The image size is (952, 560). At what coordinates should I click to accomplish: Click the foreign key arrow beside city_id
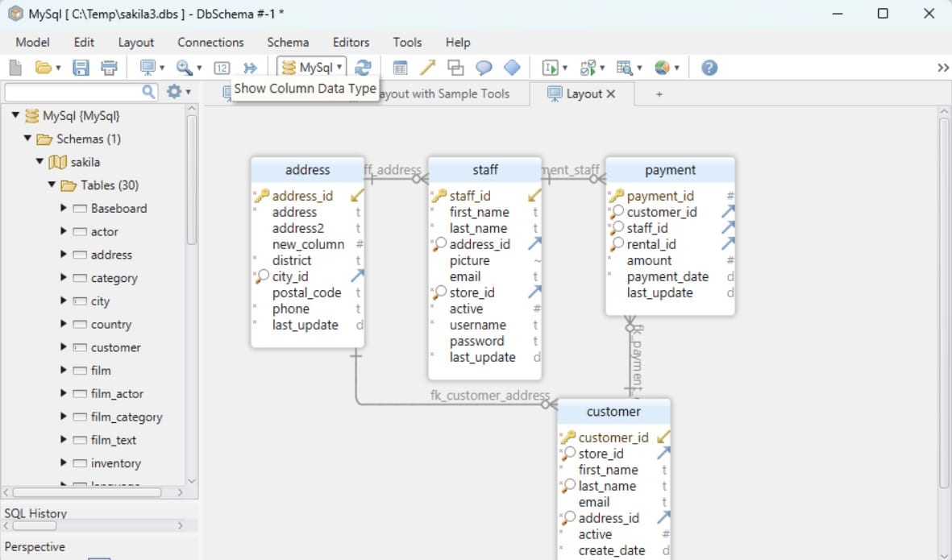click(358, 276)
